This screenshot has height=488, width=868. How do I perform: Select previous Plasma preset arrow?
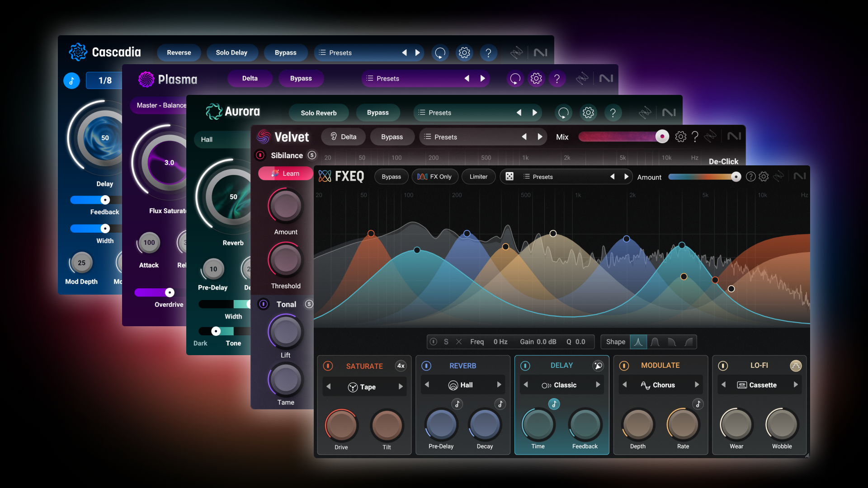(x=467, y=79)
